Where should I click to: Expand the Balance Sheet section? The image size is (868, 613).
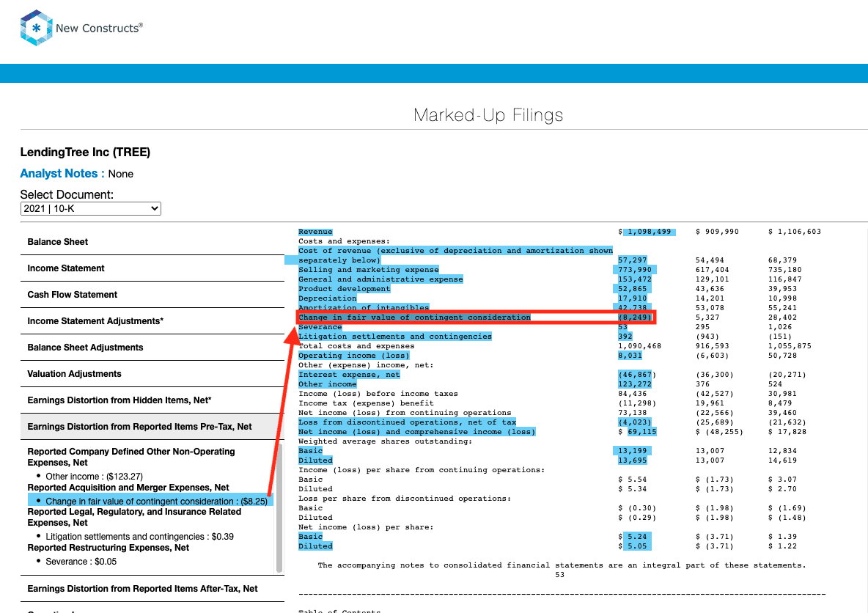pyautogui.click(x=152, y=242)
